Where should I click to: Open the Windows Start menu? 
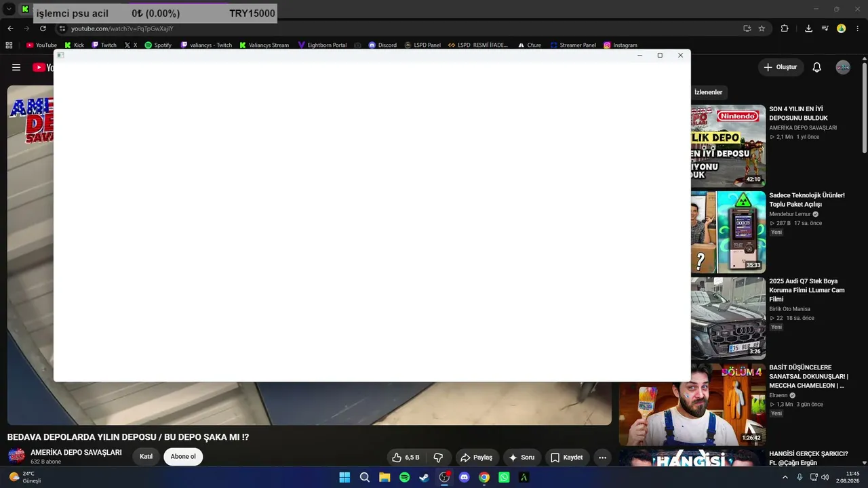[x=344, y=477]
